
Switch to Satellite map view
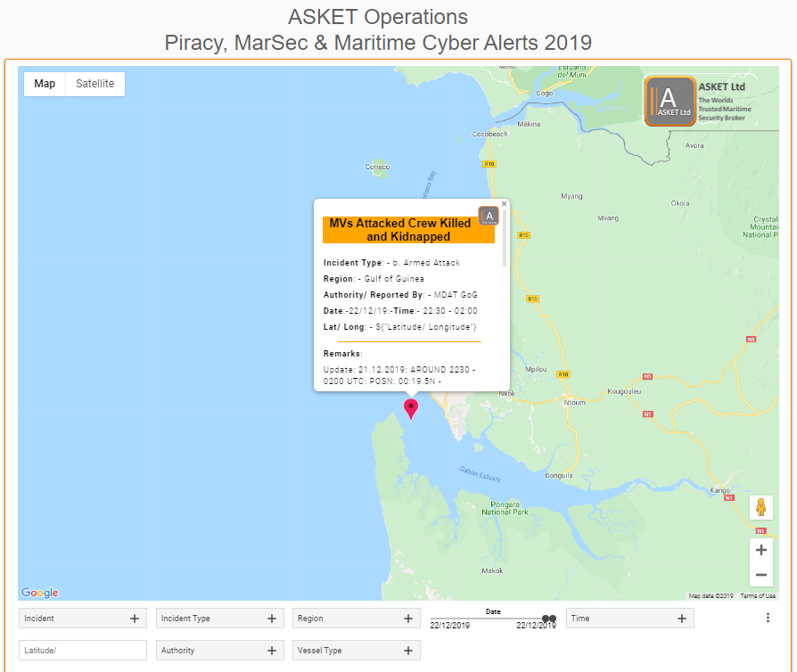tap(95, 84)
